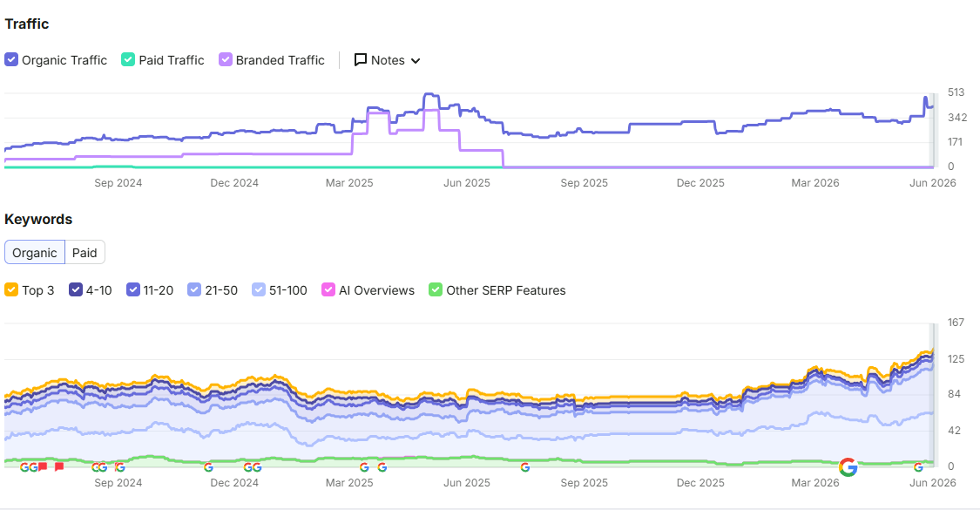Select the Organic keywords tab

(x=34, y=252)
